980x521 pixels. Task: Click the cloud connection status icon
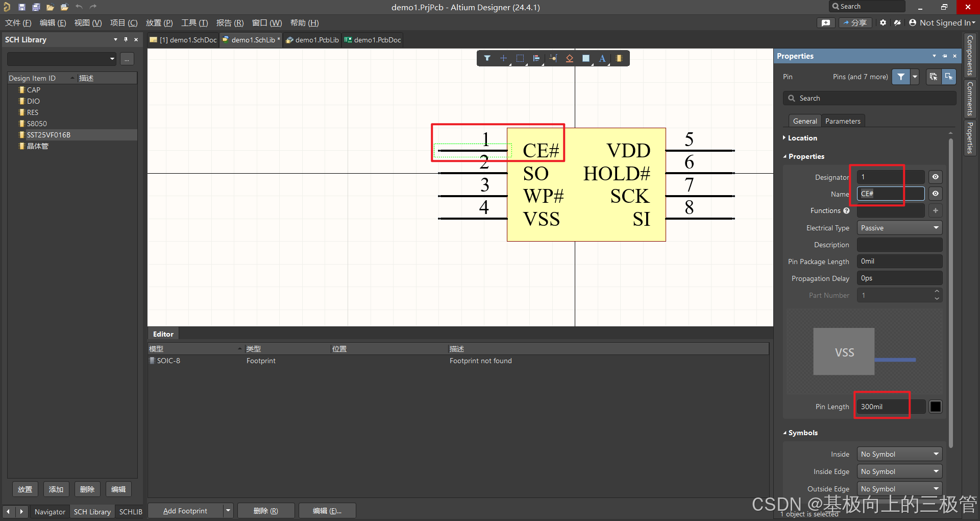[898, 23]
